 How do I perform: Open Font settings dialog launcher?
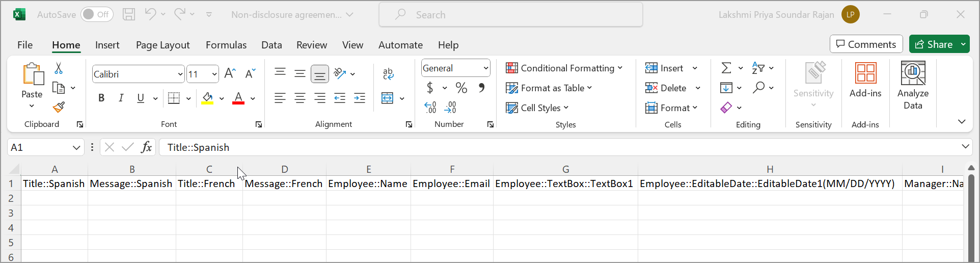259,124
